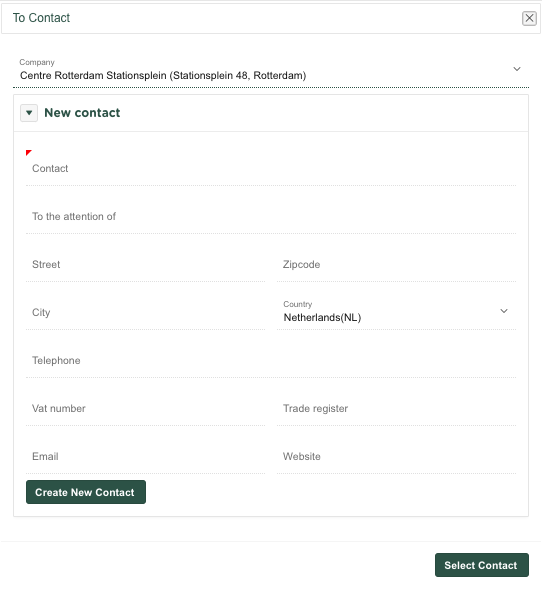Select the Netherlands(NL) country value
This screenshot has width=542, height=591.
322,318
